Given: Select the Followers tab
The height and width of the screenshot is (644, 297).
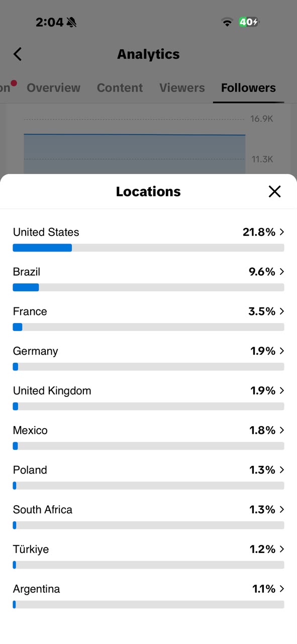Looking at the screenshot, I should click(x=248, y=88).
